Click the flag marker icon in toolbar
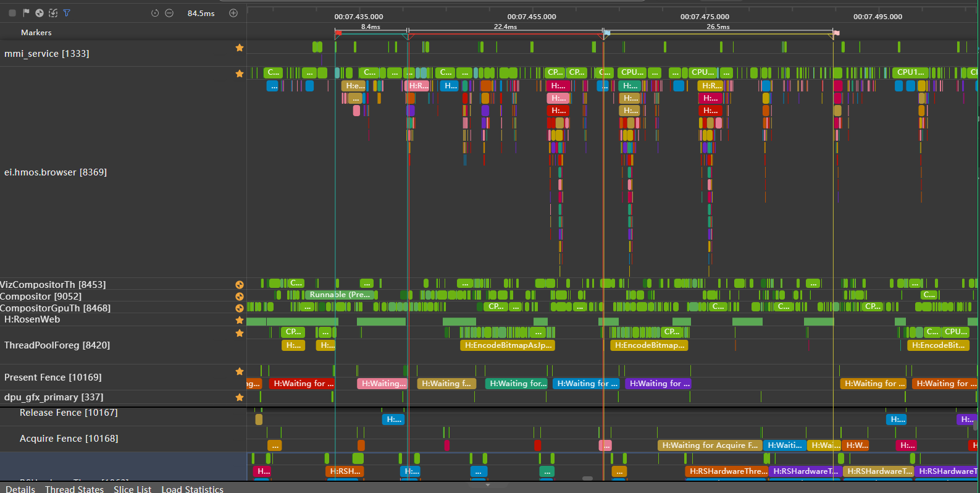This screenshot has height=493, width=980. tap(26, 13)
